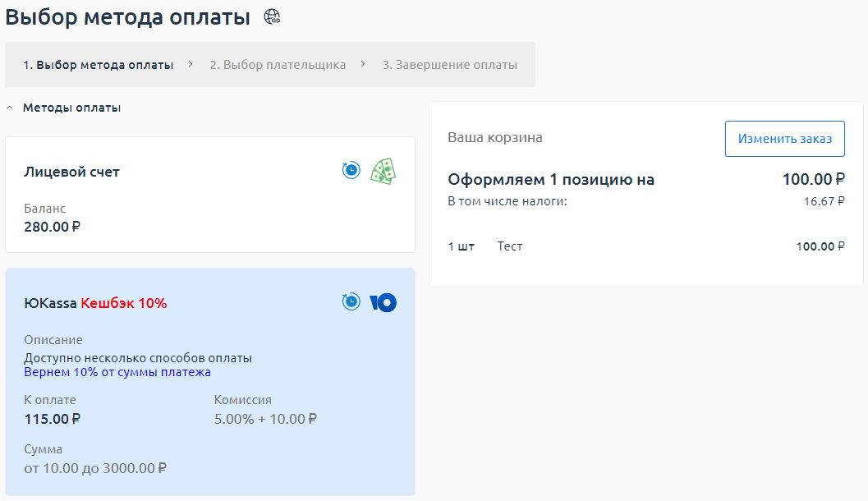The height and width of the screenshot is (501, 868).
Task: Click the YooMoney logo in the ЮKassa card
Action: pyautogui.click(x=383, y=303)
